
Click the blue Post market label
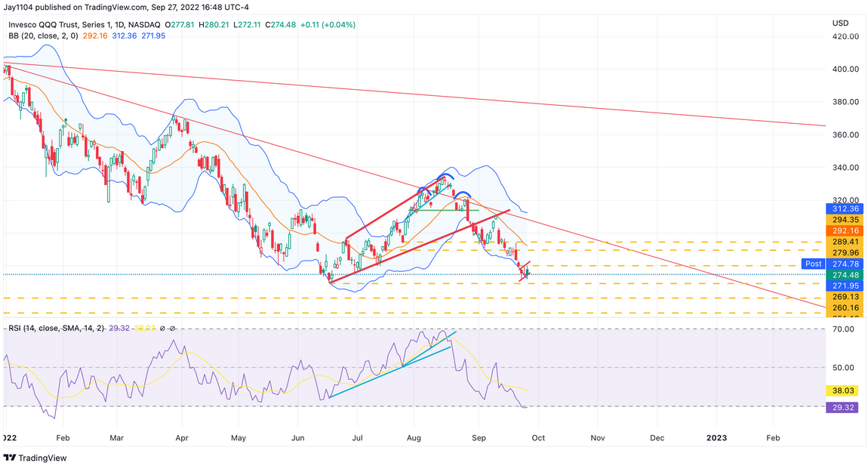coord(813,264)
